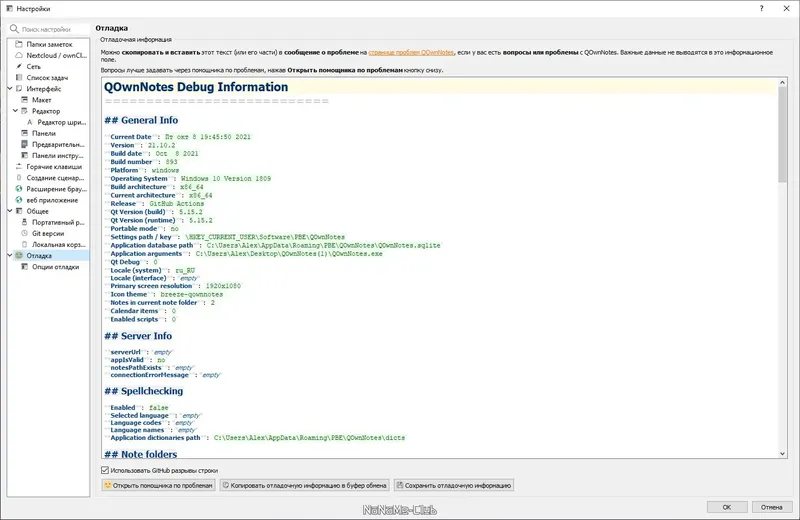This screenshot has height=520, width=800.
Task: Click the 'Version' 21.10.2 line
Action: 141,145
